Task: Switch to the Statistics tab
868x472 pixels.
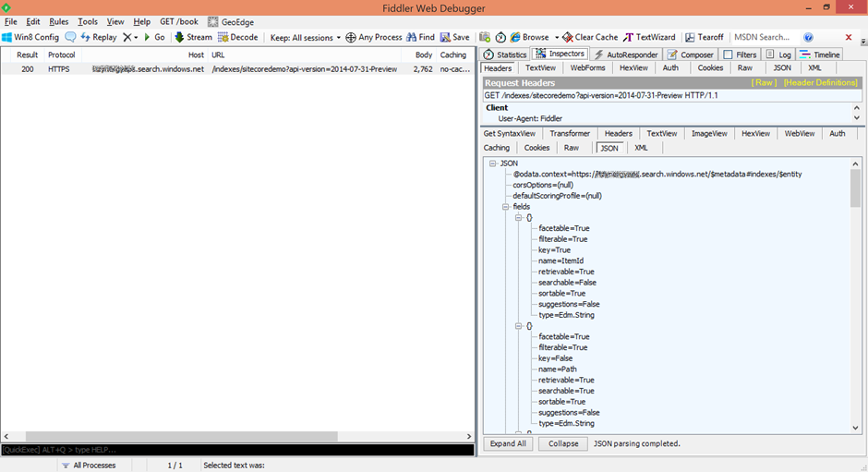Action: [504, 54]
